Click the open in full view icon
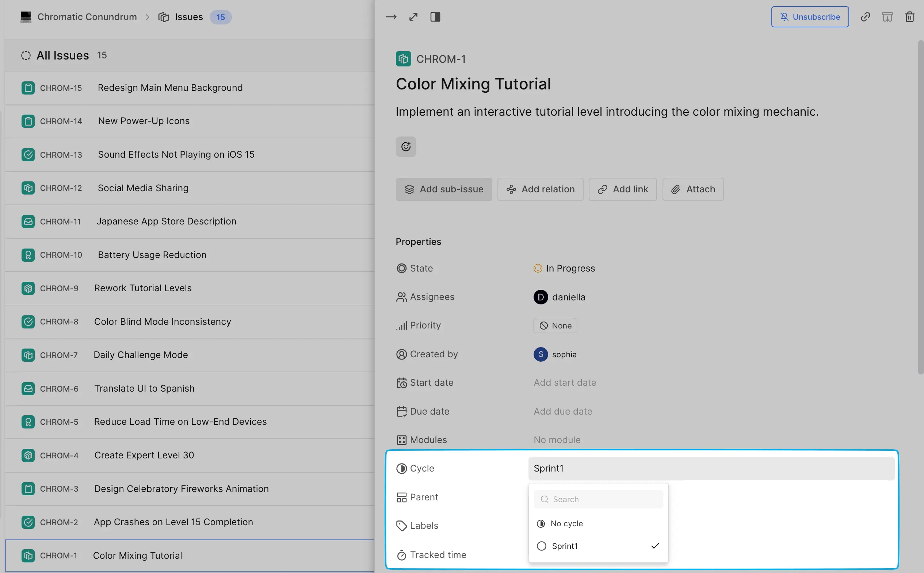 coord(413,16)
